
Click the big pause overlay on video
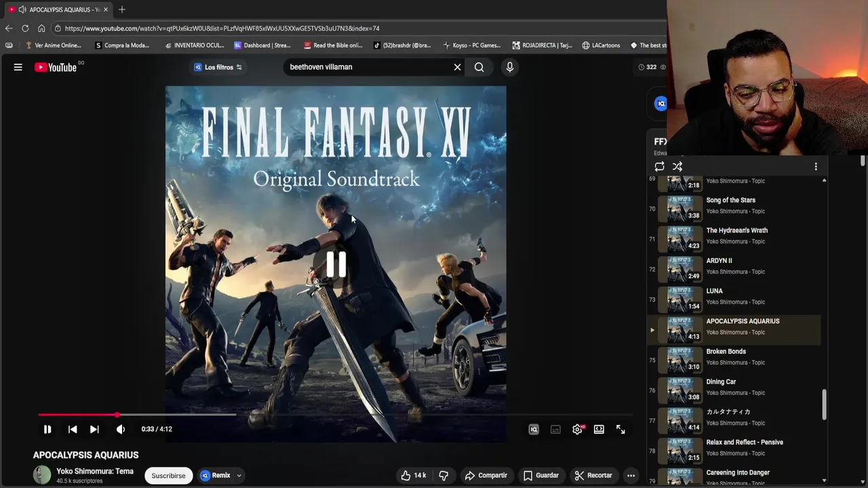(x=336, y=264)
